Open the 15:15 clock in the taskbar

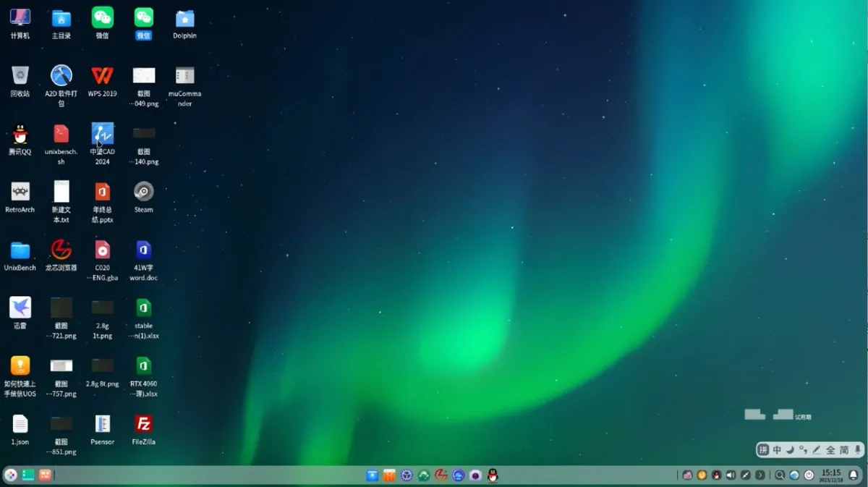click(830, 475)
